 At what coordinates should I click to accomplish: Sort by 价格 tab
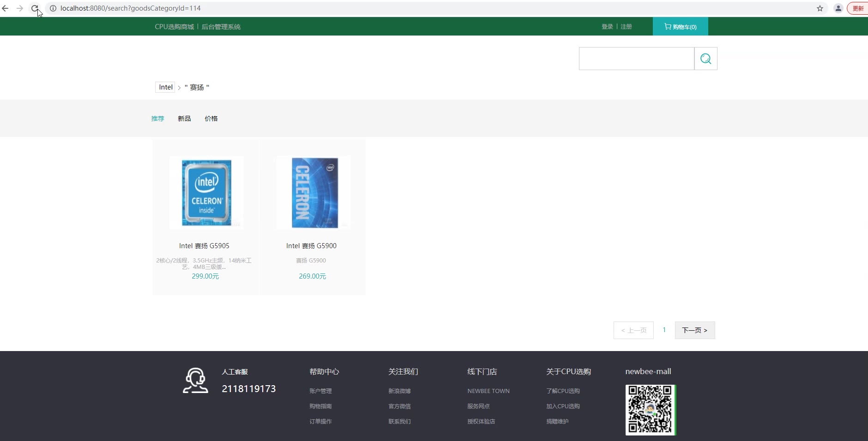click(211, 119)
